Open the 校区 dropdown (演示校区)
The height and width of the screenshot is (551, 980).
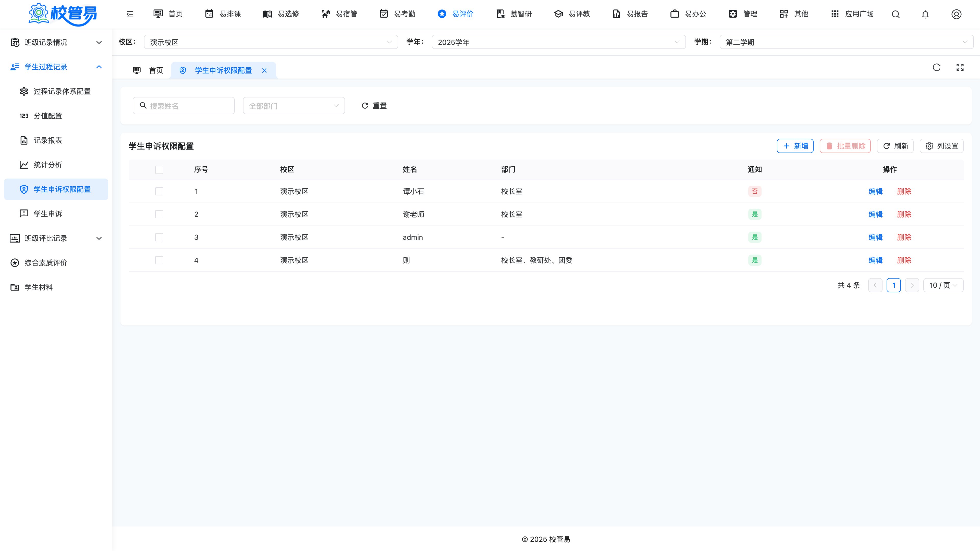click(271, 42)
